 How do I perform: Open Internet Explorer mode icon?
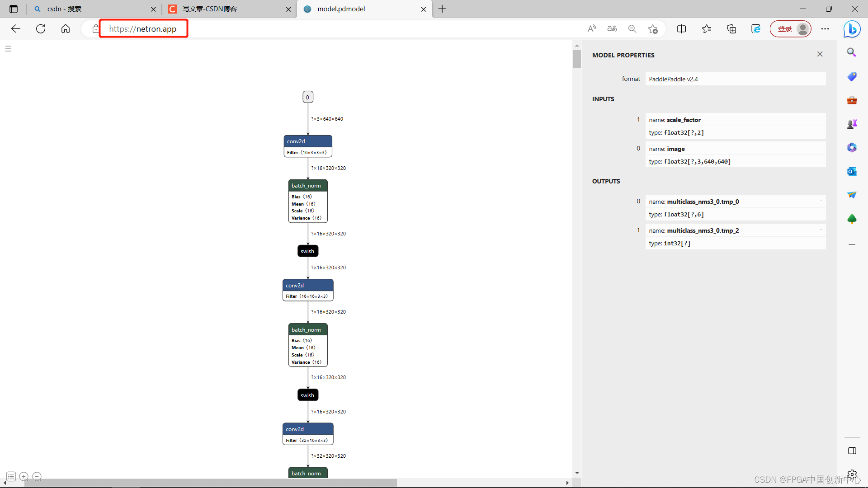point(756,29)
